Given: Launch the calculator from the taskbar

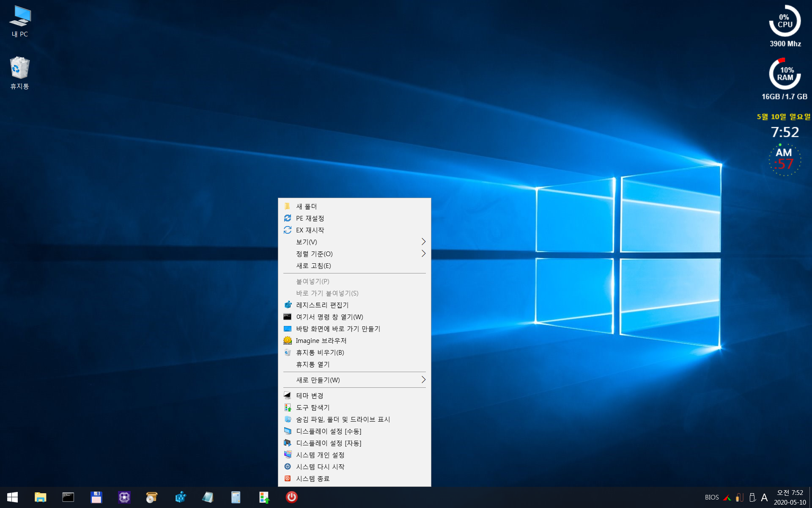Looking at the screenshot, I should 236,497.
